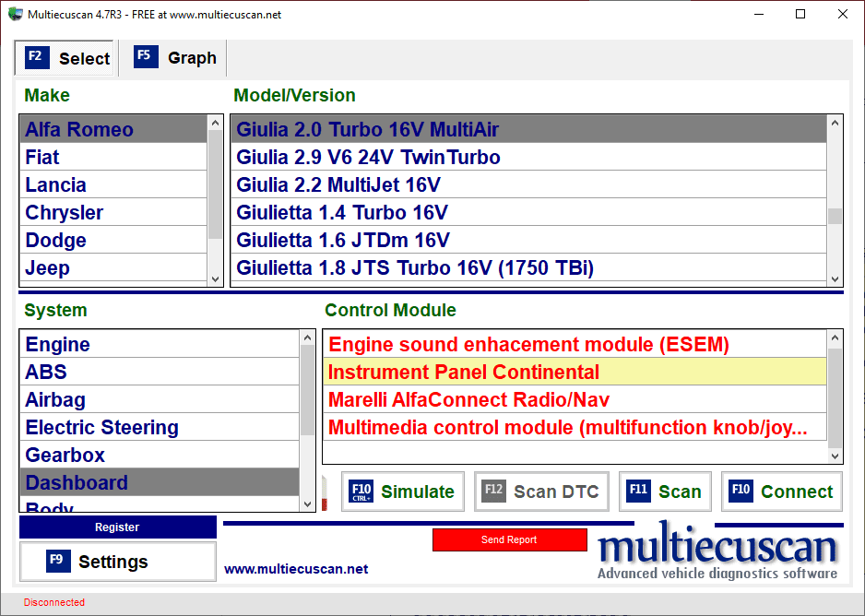The image size is (865, 616).
Task: Select Giulia 2.0 Turbo 16V MultiAir
Action: [x=528, y=129]
